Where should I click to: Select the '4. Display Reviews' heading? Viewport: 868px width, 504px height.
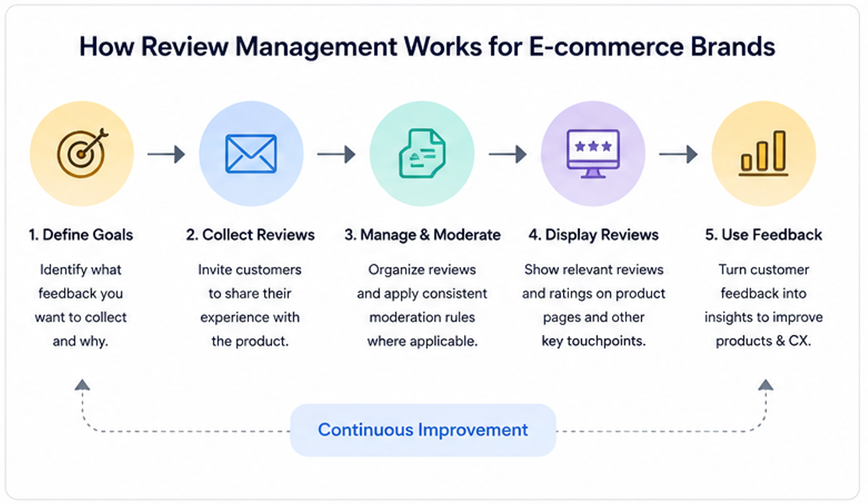[594, 235]
